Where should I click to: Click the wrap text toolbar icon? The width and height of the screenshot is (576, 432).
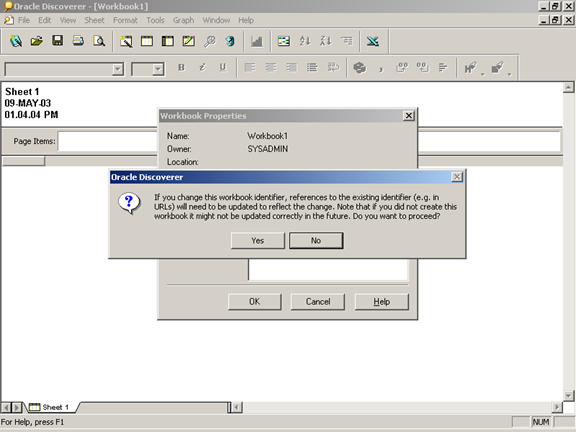(333, 68)
